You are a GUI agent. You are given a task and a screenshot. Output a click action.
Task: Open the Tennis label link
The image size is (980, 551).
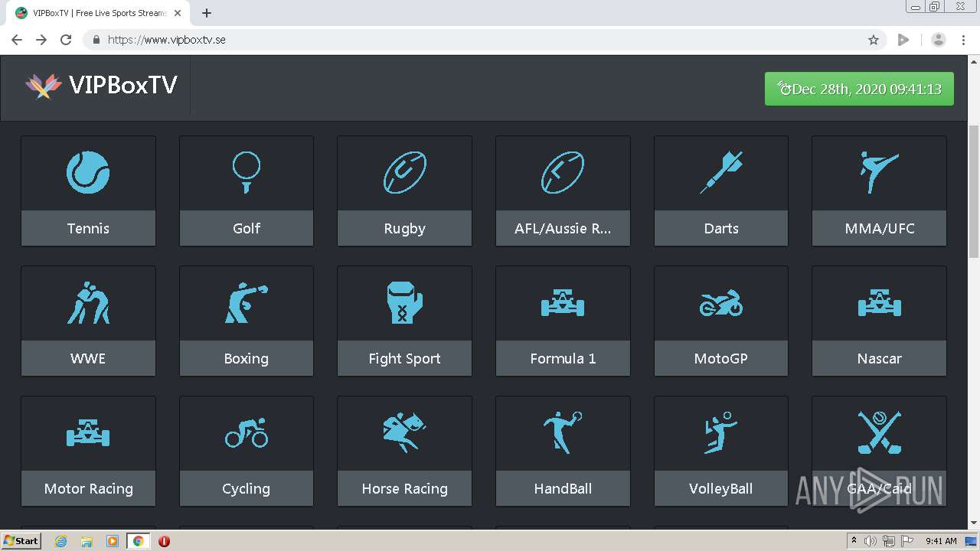[88, 228]
